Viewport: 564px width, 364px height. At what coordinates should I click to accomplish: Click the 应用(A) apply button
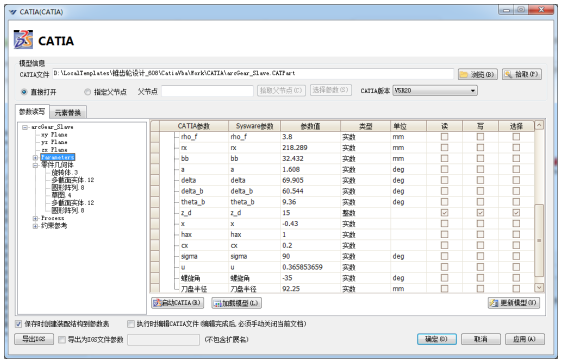tap(524, 339)
